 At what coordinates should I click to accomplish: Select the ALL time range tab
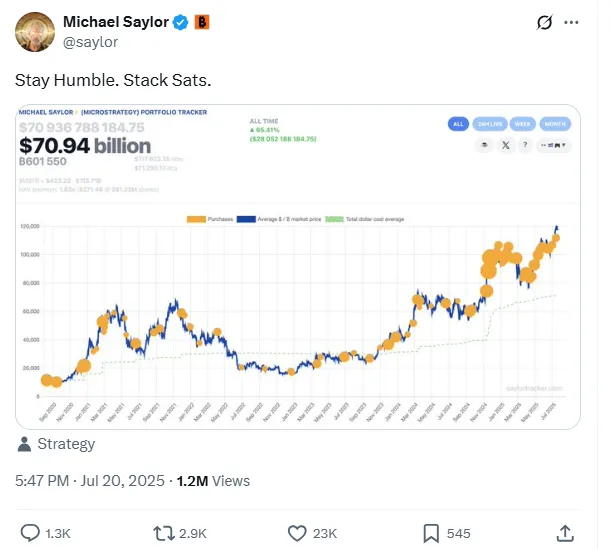click(458, 125)
